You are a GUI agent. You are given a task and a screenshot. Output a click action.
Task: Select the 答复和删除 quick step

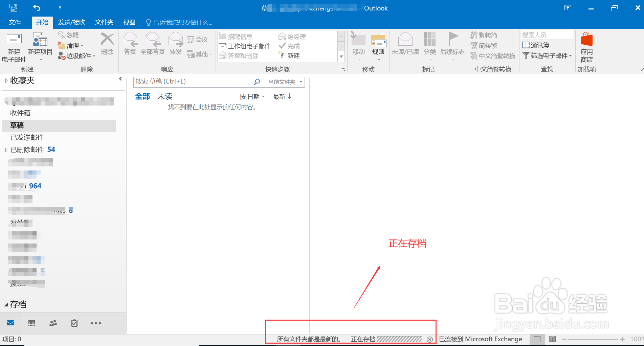(x=239, y=55)
